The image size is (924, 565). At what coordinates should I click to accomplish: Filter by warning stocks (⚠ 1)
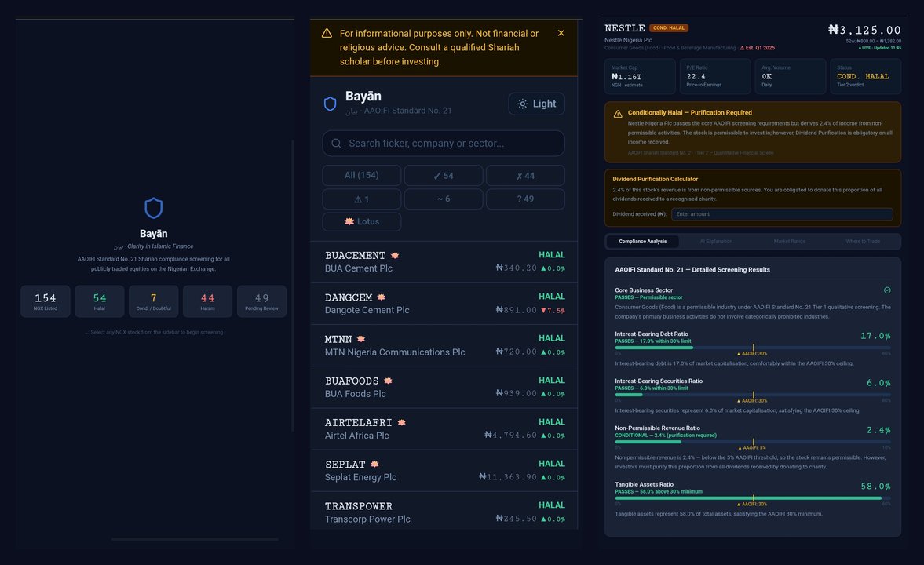362,199
